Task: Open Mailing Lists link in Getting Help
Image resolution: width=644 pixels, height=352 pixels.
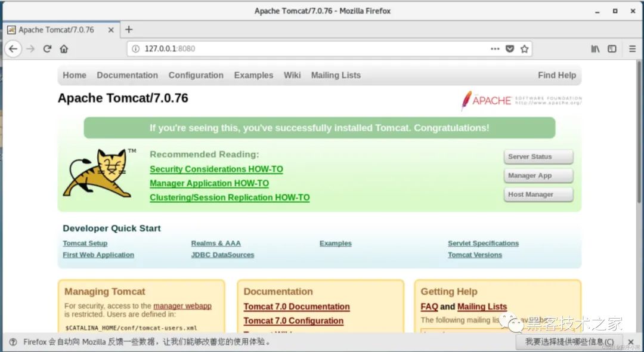Action: (x=482, y=307)
